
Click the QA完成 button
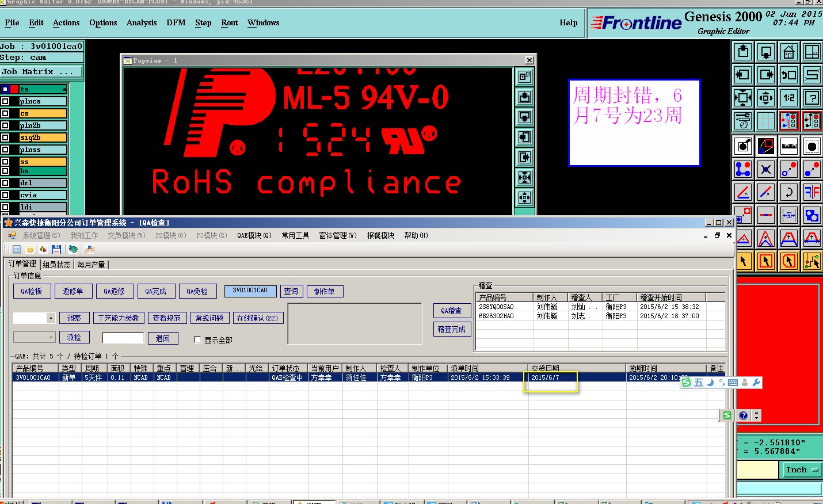click(x=155, y=291)
